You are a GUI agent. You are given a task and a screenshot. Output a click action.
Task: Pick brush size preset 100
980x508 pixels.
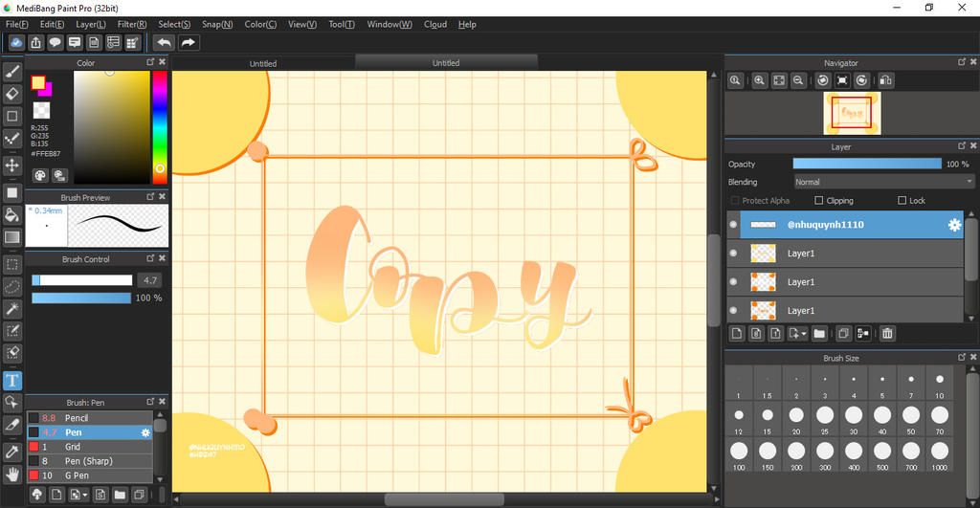click(739, 454)
